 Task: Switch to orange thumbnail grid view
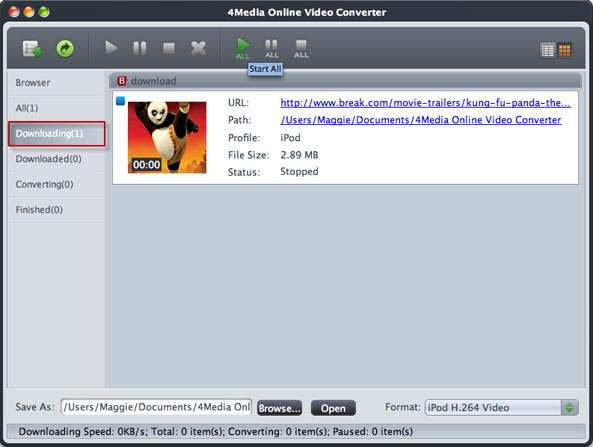[564, 50]
